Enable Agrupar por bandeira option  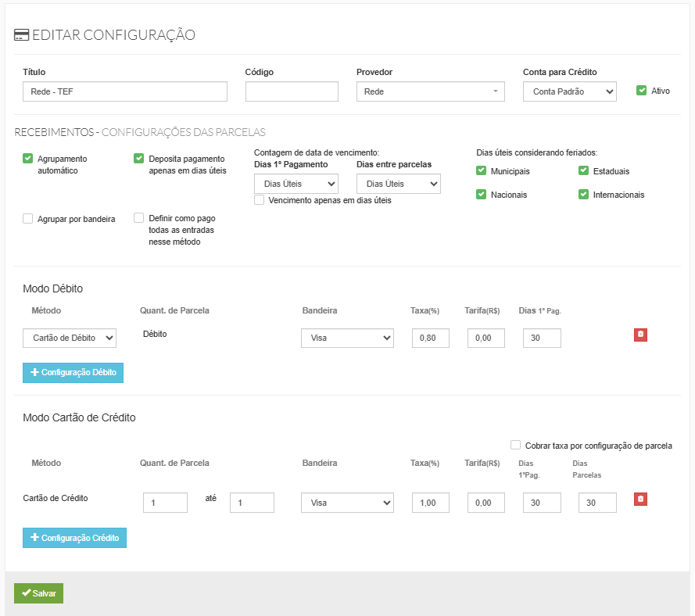pos(28,219)
